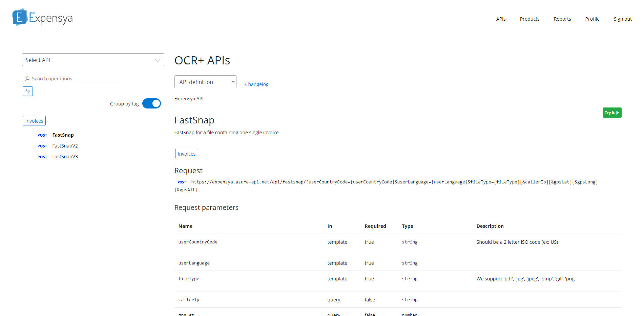
Task: Click the userLanguage parameter name
Action: point(194,263)
